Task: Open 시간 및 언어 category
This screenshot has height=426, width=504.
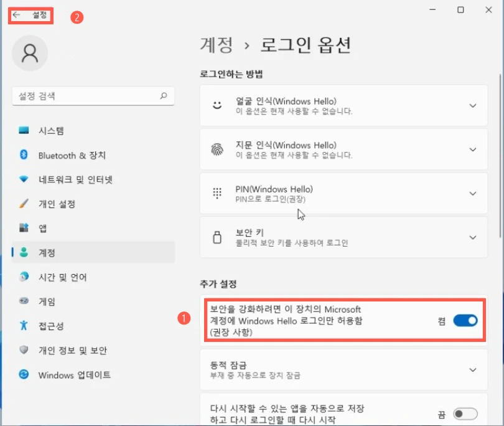Action: pos(93,277)
